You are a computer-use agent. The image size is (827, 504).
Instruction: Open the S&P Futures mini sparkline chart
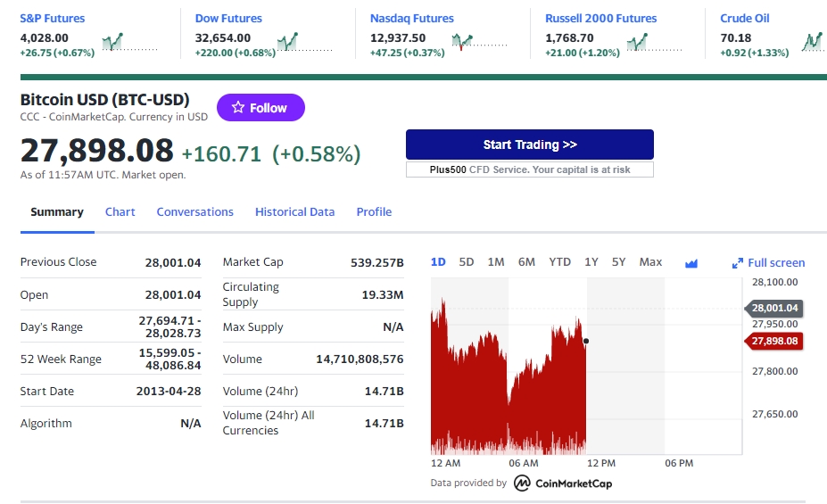point(129,42)
